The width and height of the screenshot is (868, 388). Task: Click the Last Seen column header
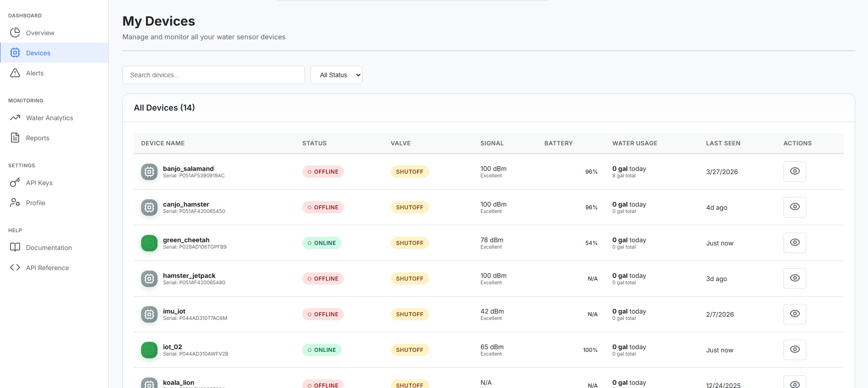pos(723,143)
